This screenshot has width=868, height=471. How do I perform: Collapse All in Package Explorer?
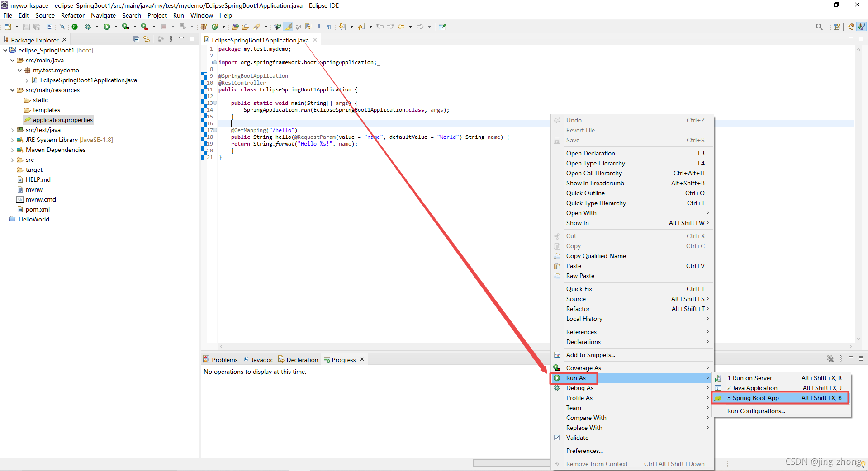tap(136, 39)
